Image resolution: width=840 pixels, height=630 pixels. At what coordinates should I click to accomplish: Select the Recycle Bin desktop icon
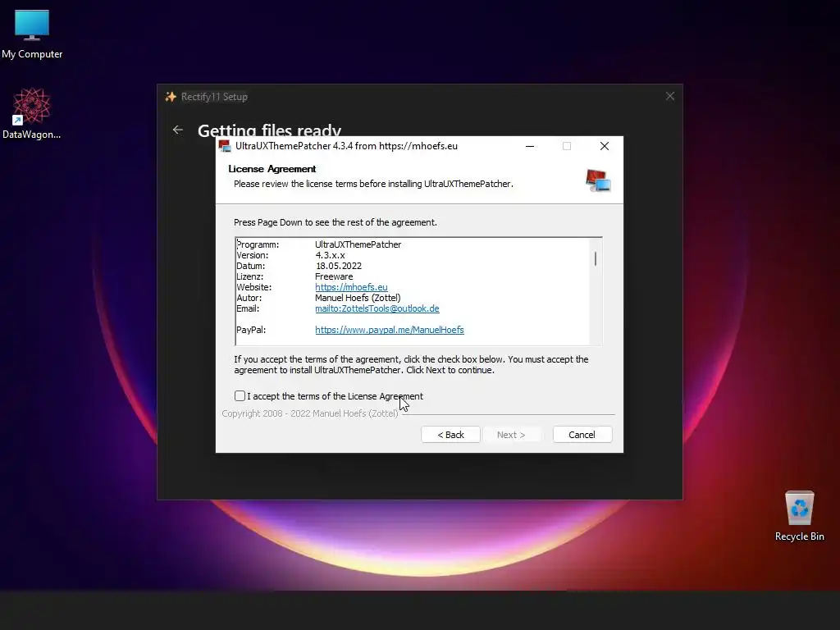[x=799, y=516]
